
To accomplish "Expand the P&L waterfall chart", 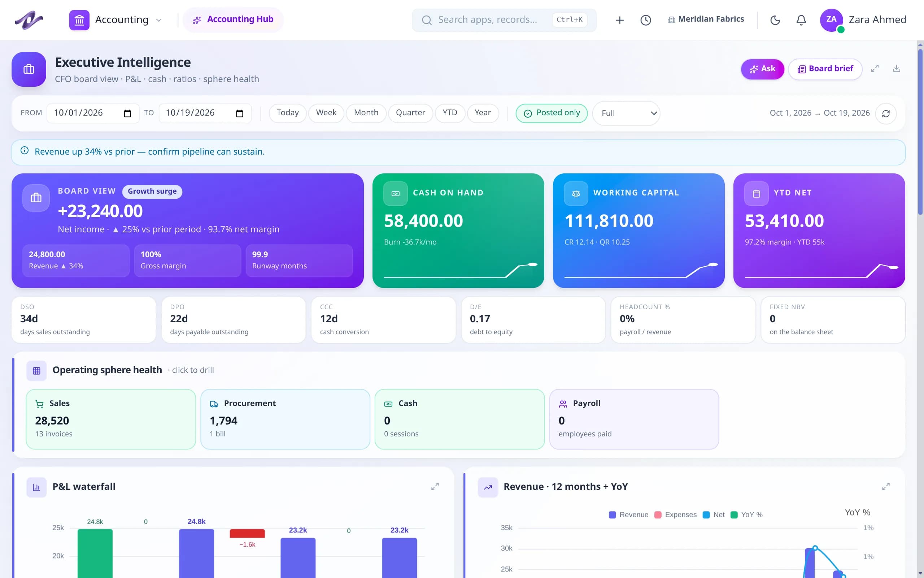I will 435,486.
